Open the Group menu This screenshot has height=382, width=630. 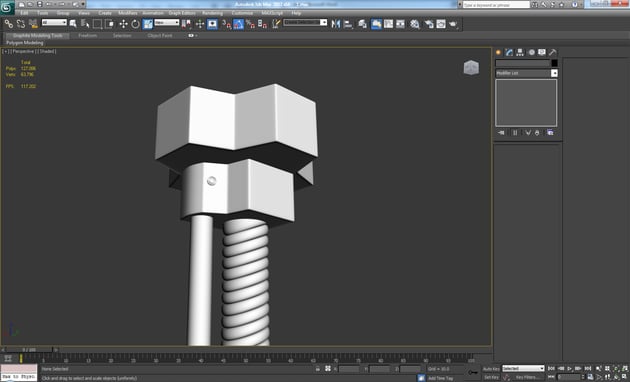click(63, 13)
